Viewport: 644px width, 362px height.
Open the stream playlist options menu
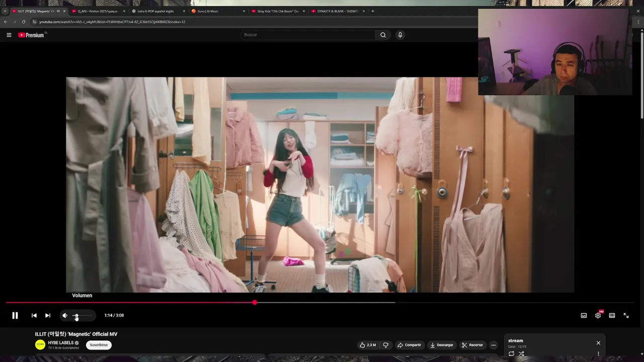598,354
